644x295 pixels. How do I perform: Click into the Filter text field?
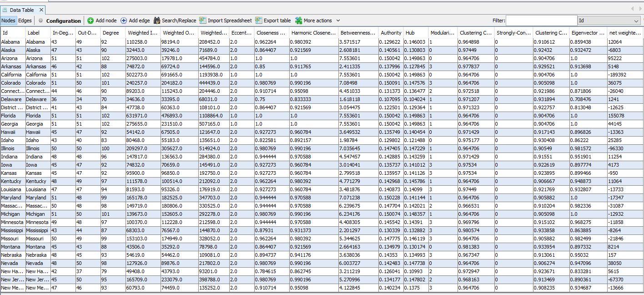[542, 20]
